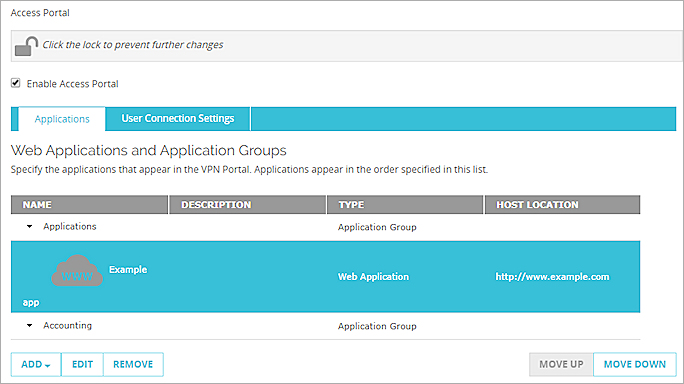Select the Applications group row name

pos(70,226)
